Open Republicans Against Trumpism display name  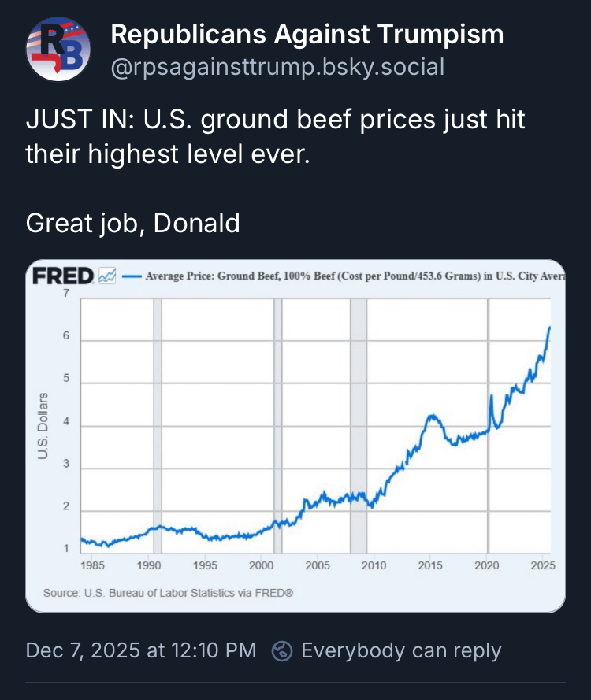point(307,35)
